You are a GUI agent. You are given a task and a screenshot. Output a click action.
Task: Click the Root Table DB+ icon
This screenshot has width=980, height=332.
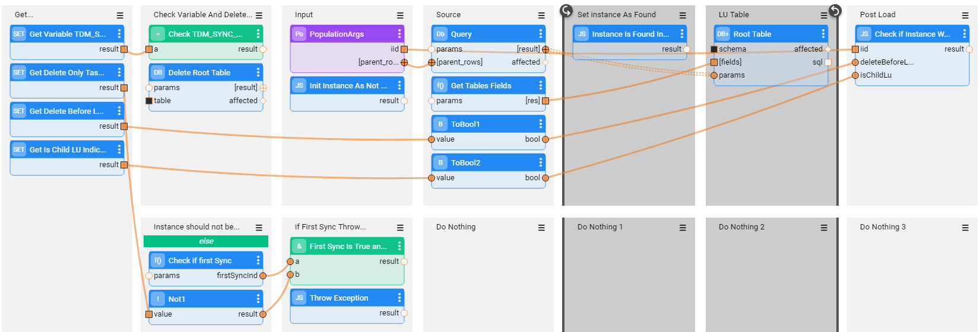pos(723,34)
